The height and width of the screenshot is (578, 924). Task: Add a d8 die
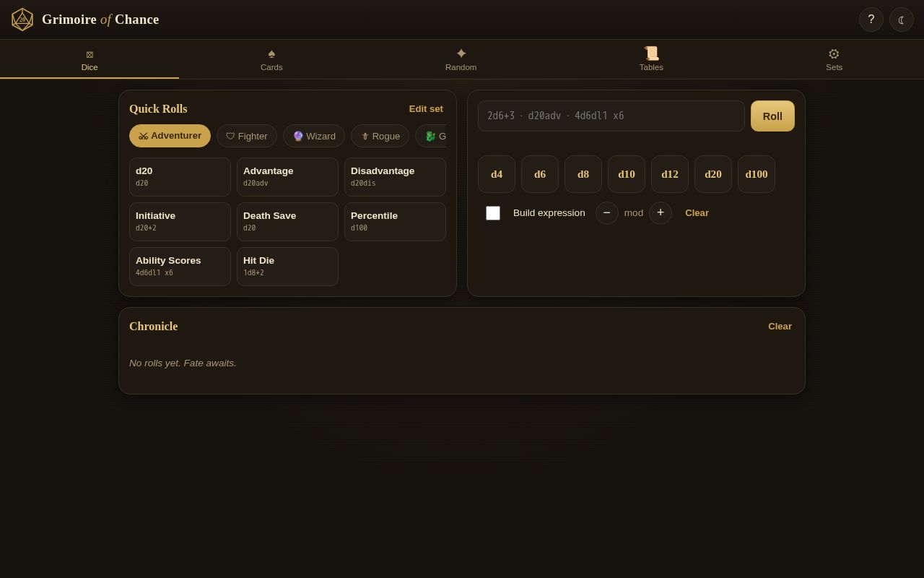583,174
